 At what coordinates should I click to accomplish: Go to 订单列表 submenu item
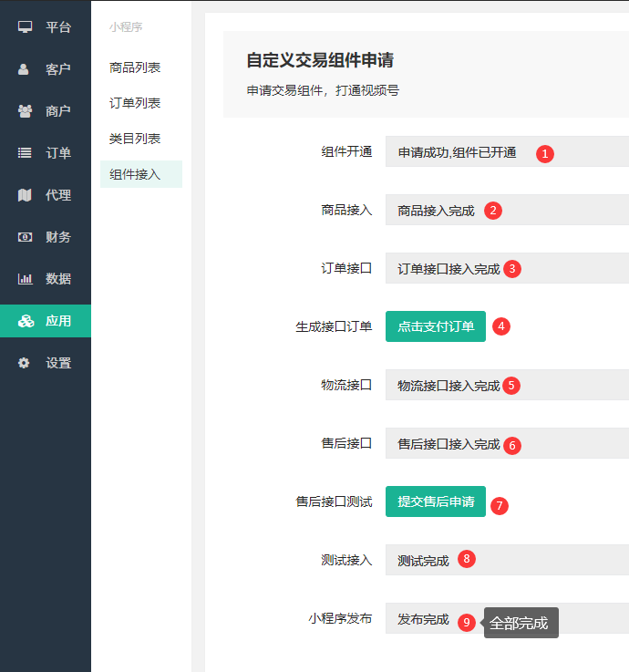click(x=135, y=103)
